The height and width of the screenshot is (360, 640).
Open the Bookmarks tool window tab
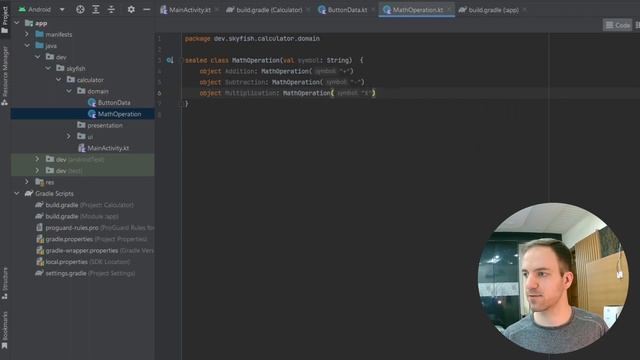(x=5, y=331)
